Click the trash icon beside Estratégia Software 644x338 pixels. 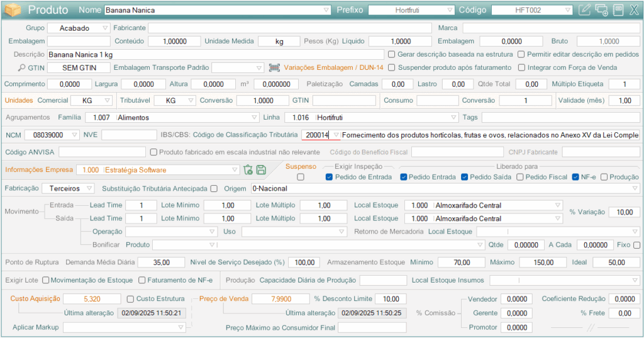pyautogui.click(x=248, y=170)
